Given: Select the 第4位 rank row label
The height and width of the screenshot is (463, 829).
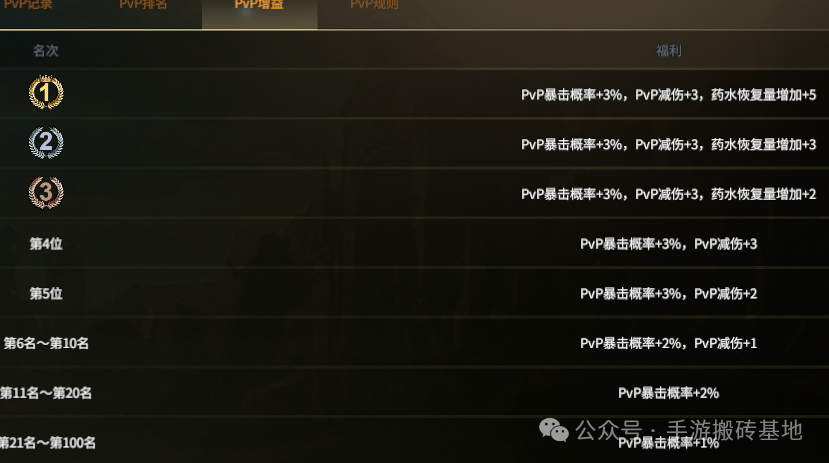Looking at the screenshot, I should coord(46,244).
